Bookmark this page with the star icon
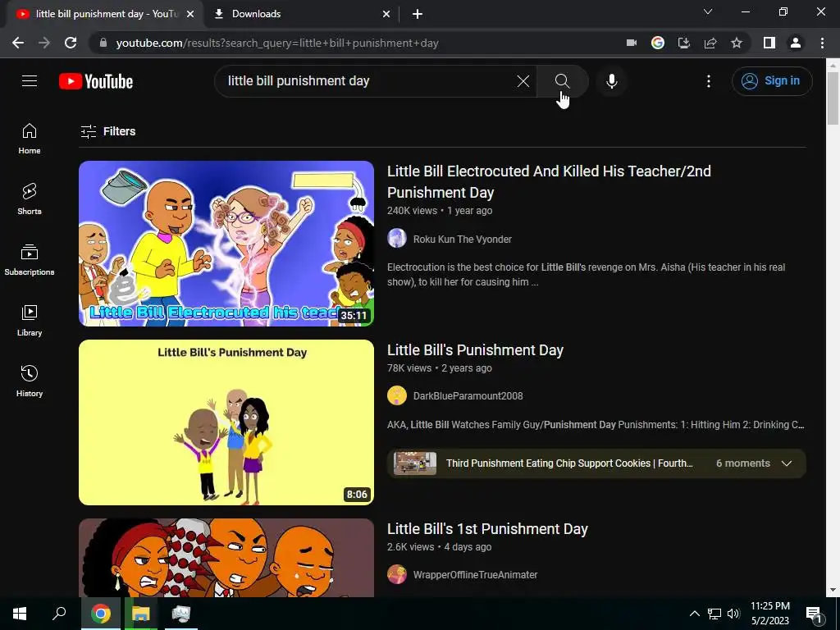 (x=737, y=43)
